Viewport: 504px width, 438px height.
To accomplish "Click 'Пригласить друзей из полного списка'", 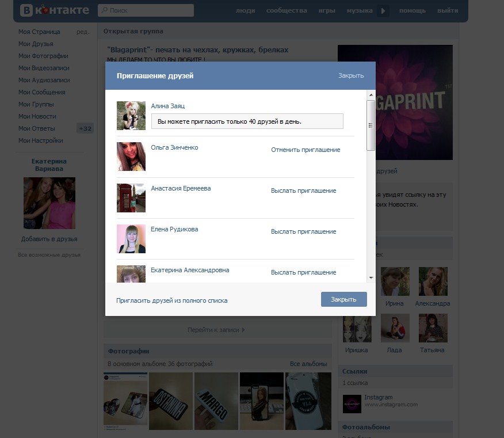I will click(171, 300).
